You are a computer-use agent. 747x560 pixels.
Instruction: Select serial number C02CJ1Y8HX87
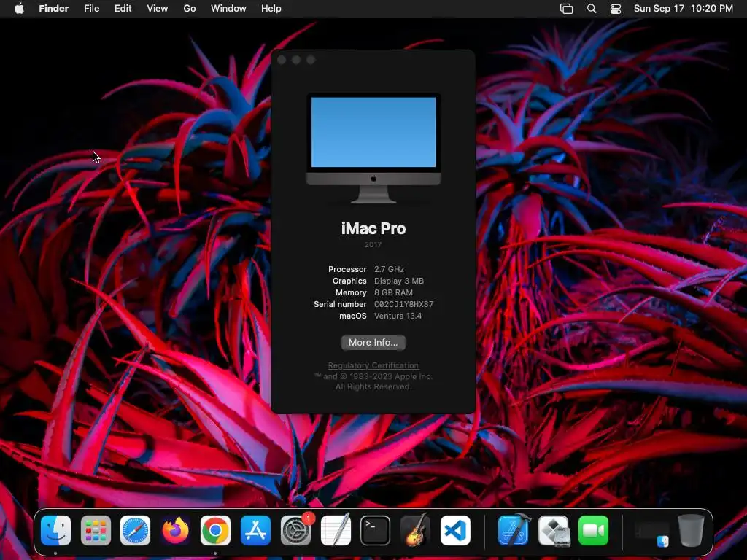click(403, 304)
